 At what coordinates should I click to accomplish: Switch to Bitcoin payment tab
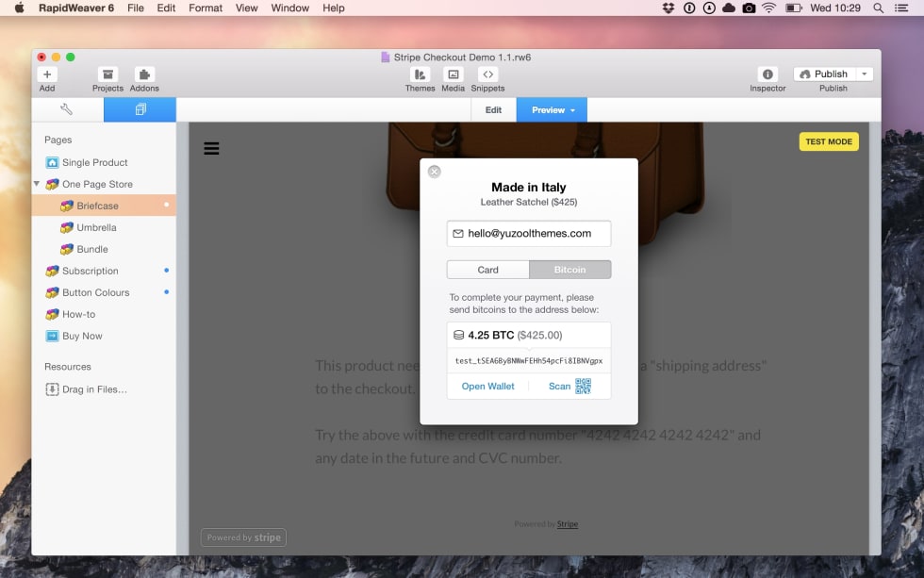click(569, 270)
